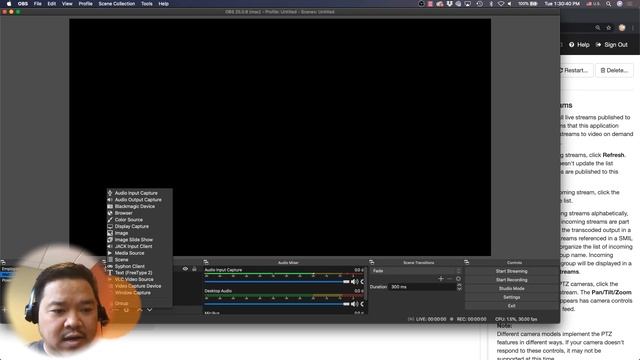Click Start Recording button
Viewport: 640px width, 360px height.
511,280
